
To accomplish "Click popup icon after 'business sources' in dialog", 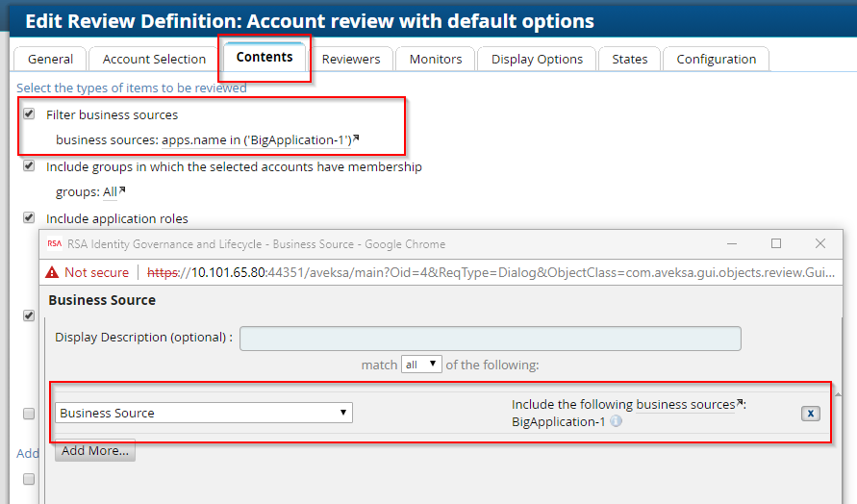I will click(740, 404).
